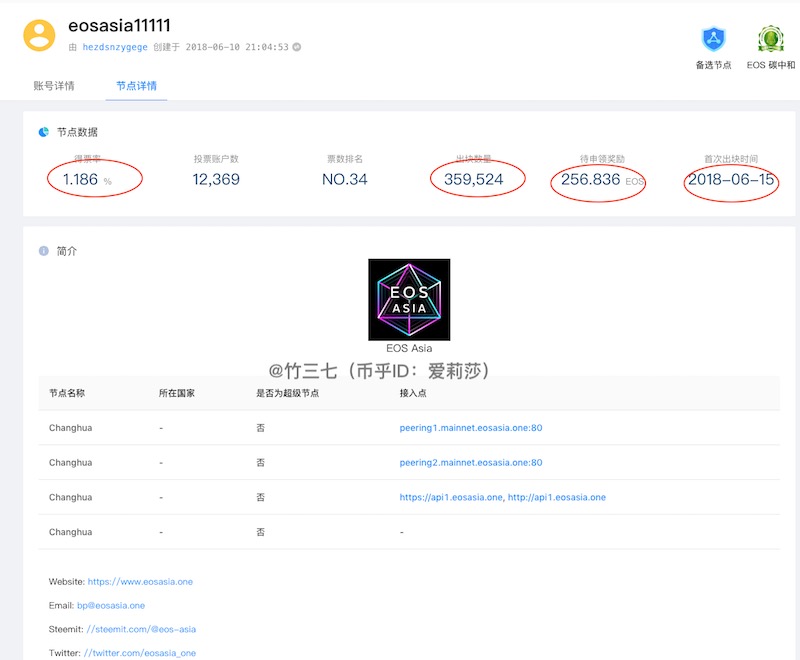This screenshot has width=800, height=660.
Task: Switch to the 账号详情 tab
Action: click(x=54, y=86)
